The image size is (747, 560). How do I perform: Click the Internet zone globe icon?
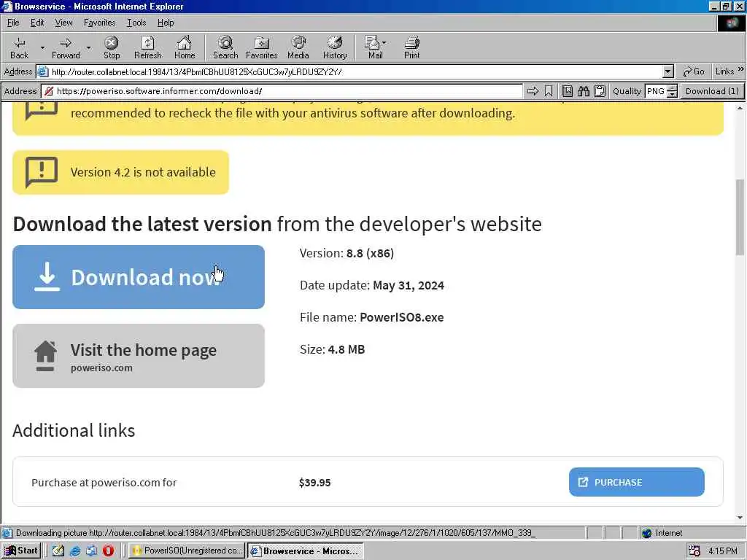[646, 533]
